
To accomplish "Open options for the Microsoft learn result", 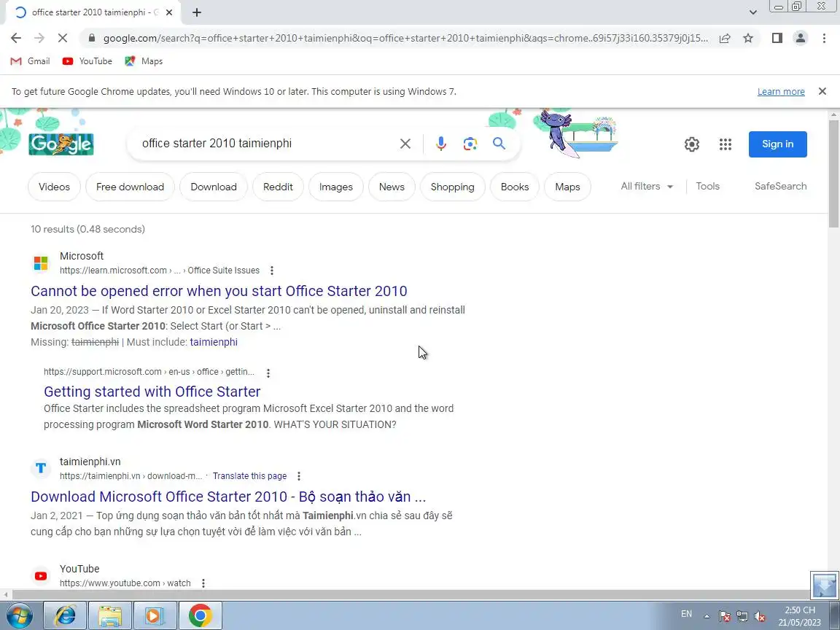I will point(271,271).
